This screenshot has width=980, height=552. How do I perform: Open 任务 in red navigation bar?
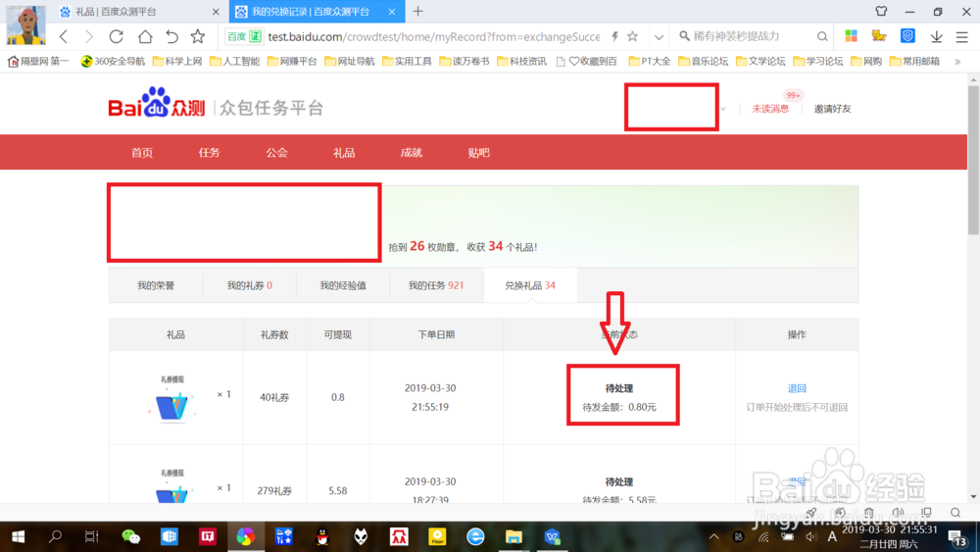(x=210, y=153)
